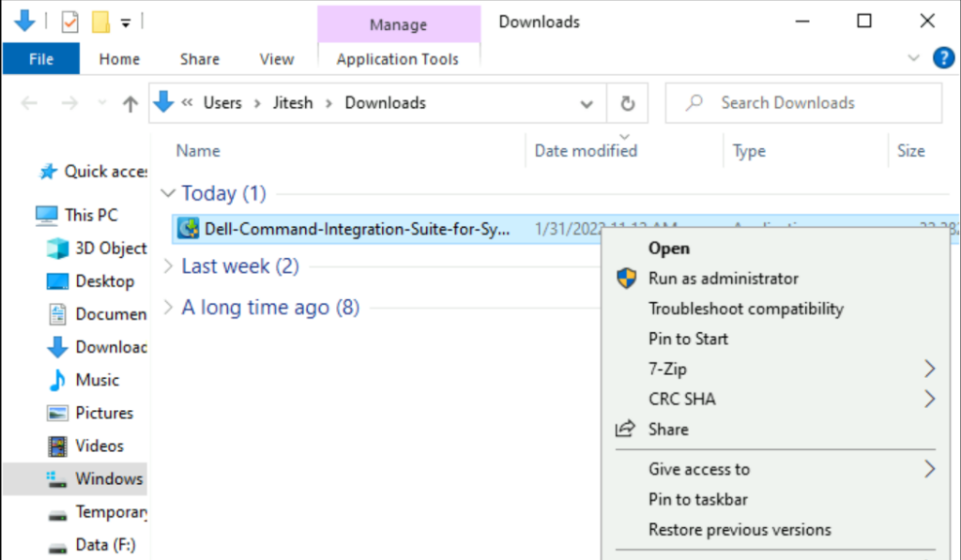The image size is (961, 560).
Task: Expand the ribbon with the chevron
Action: point(913,58)
